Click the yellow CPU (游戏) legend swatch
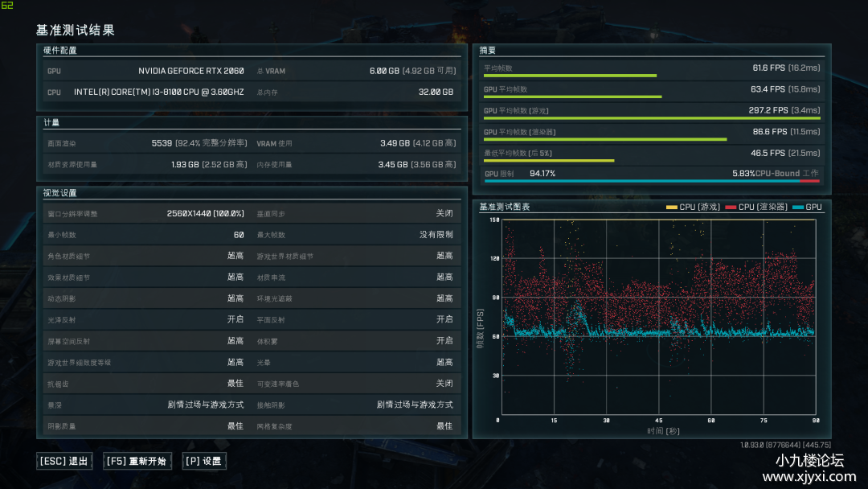Viewport: 868px width, 489px height. coord(672,208)
